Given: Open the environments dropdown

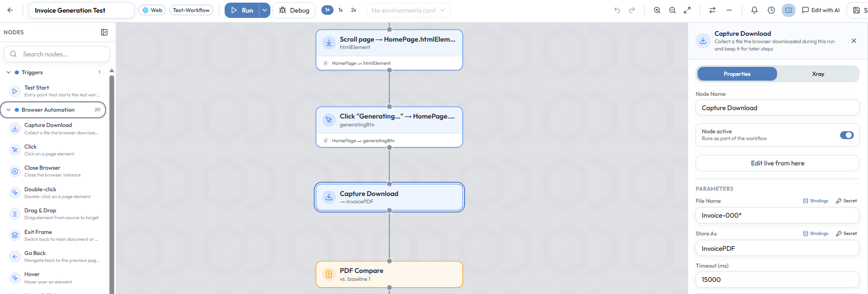Looking at the screenshot, I should [x=409, y=10].
